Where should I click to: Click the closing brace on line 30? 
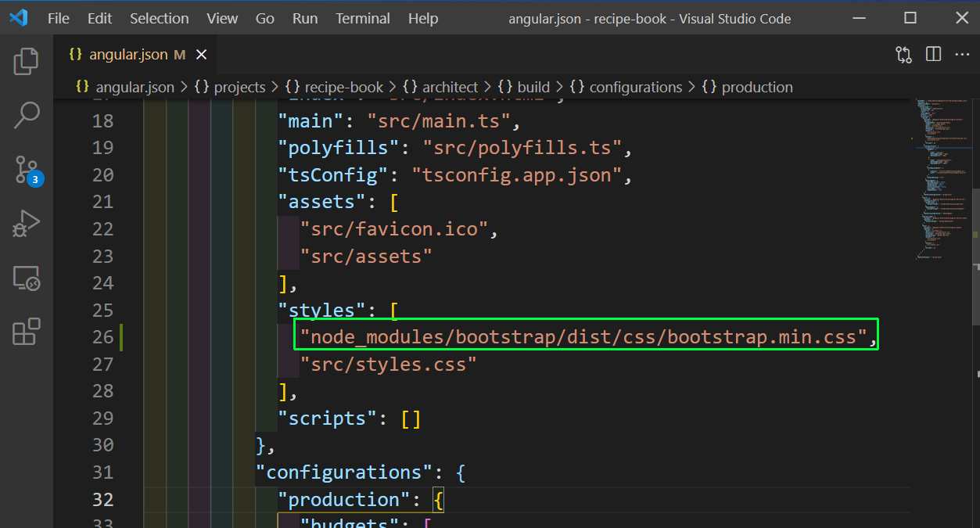(261, 445)
